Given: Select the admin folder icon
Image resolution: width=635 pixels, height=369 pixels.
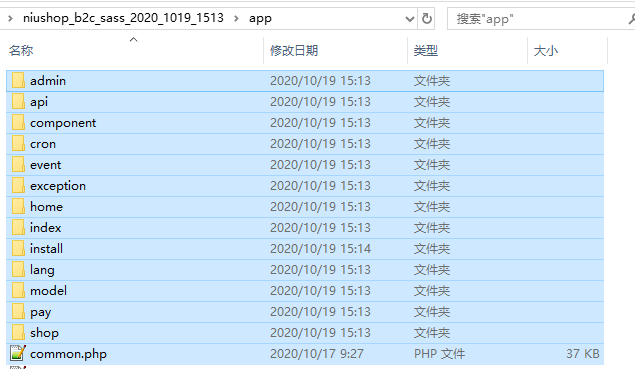Looking at the screenshot, I should coord(18,81).
